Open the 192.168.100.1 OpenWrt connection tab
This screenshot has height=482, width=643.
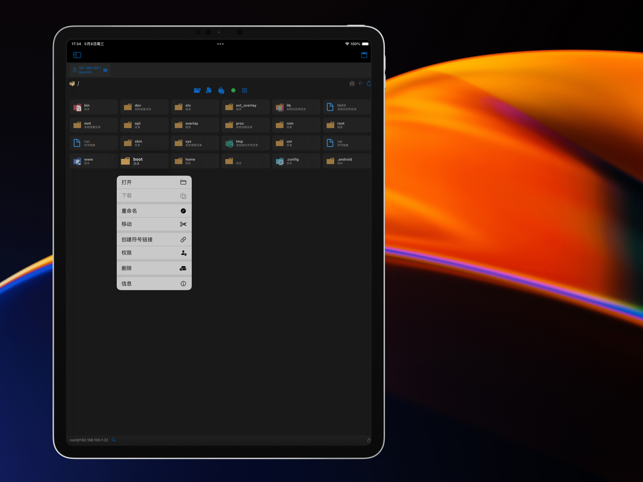[x=89, y=70]
